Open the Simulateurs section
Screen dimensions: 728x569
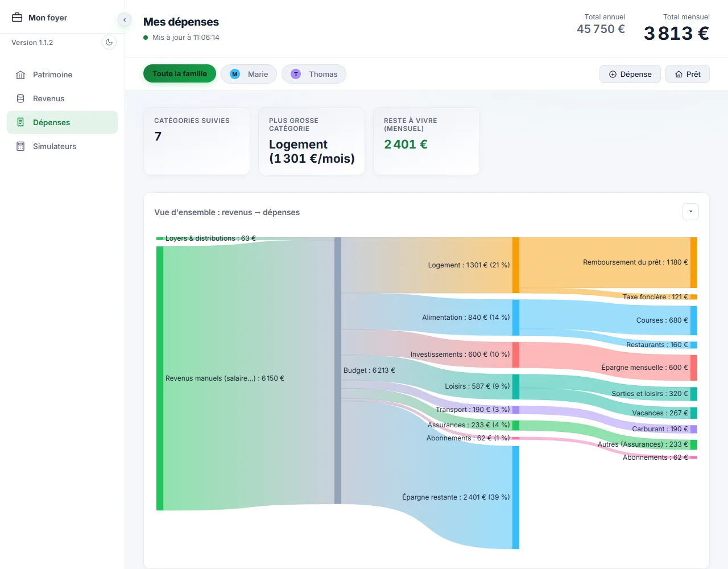62,146
